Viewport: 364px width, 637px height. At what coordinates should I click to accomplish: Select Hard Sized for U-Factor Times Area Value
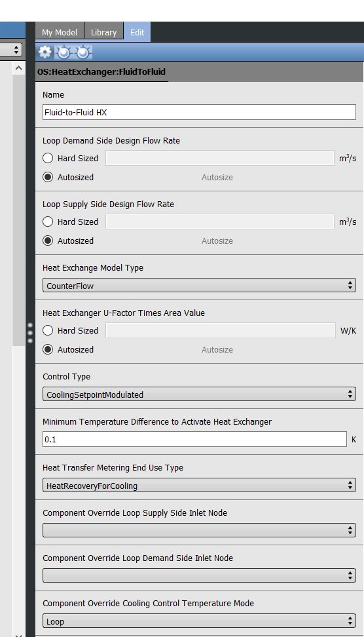48,330
